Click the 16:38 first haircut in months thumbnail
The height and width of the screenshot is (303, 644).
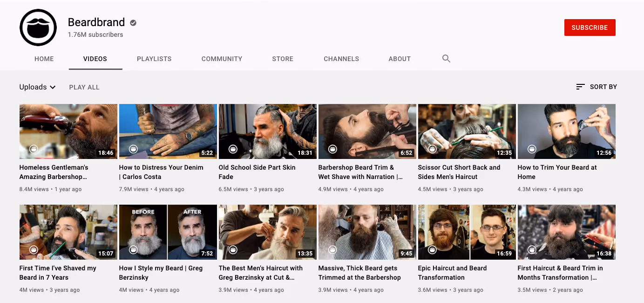(x=567, y=232)
